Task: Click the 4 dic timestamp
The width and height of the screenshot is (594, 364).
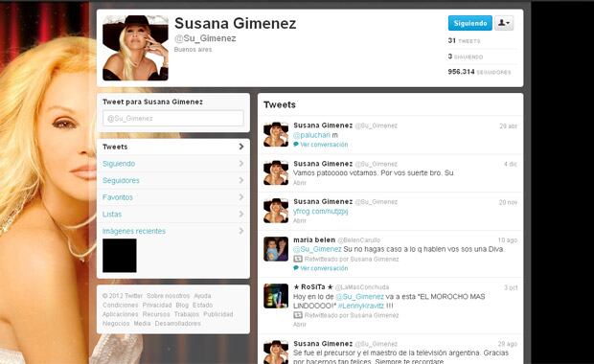Action: click(x=511, y=164)
